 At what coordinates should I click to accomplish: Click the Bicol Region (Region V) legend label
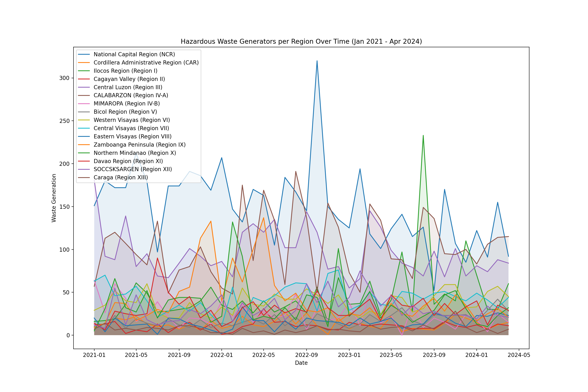tap(125, 112)
